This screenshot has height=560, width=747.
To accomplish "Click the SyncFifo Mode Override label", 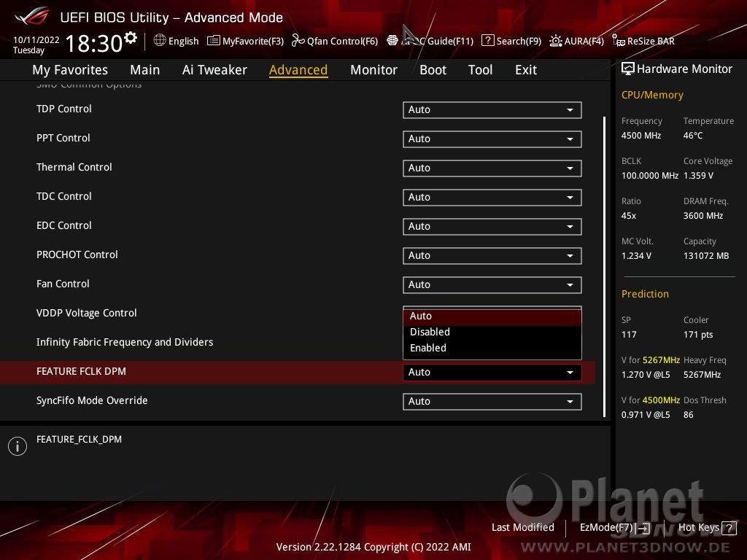I will 92,400.
